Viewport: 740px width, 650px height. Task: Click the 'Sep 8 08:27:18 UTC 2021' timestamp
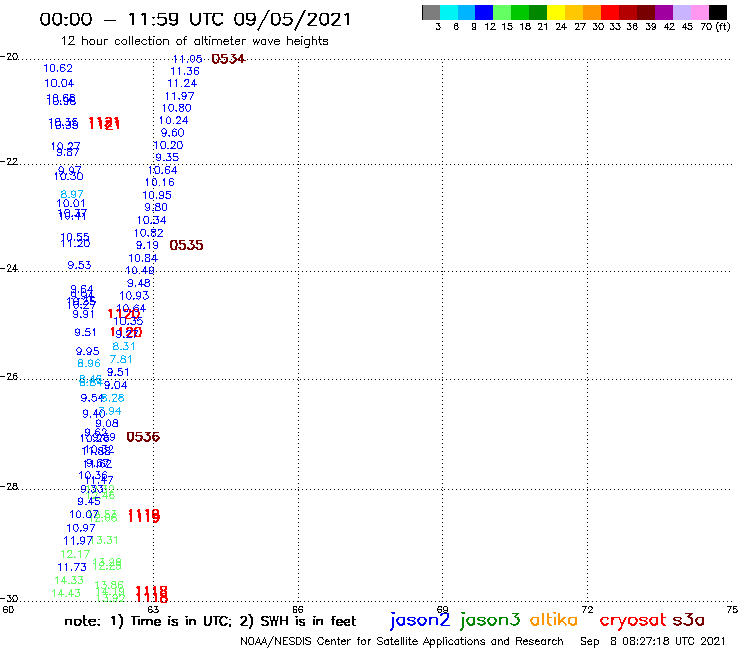(x=653, y=642)
